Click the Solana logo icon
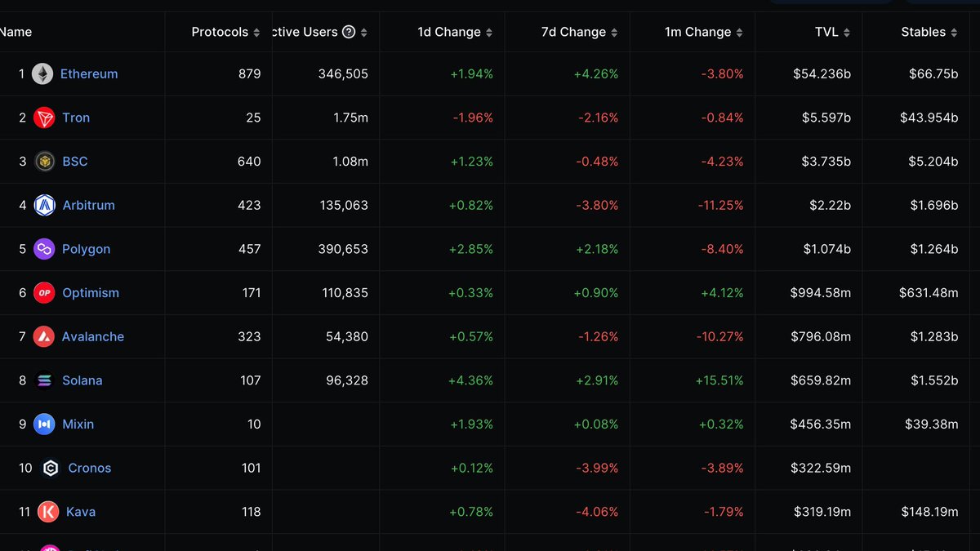 click(43, 380)
